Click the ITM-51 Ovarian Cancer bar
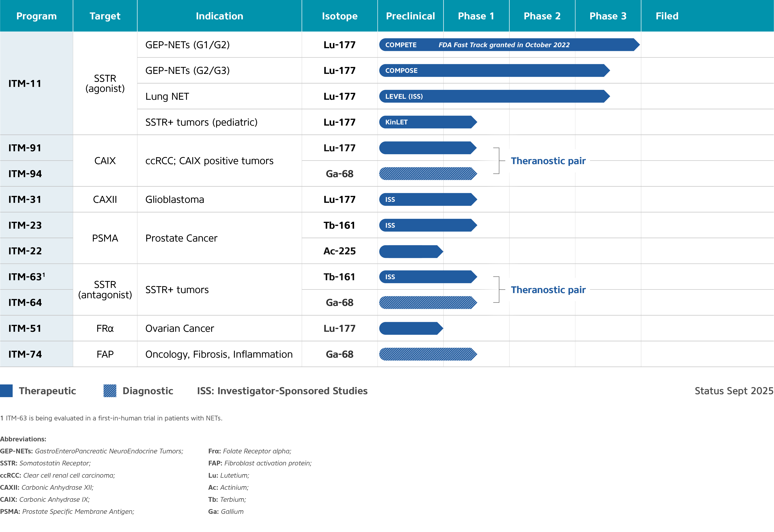774x532 pixels. 411,328
